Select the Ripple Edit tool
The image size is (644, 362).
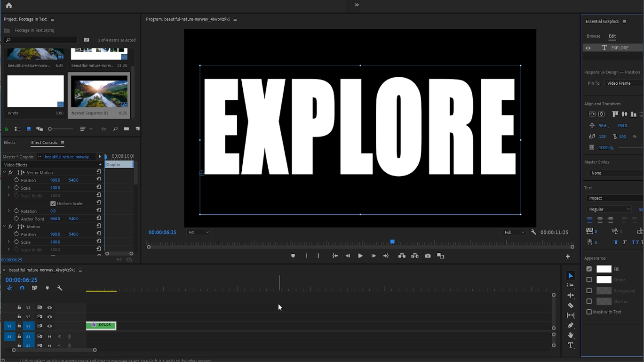point(571,295)
